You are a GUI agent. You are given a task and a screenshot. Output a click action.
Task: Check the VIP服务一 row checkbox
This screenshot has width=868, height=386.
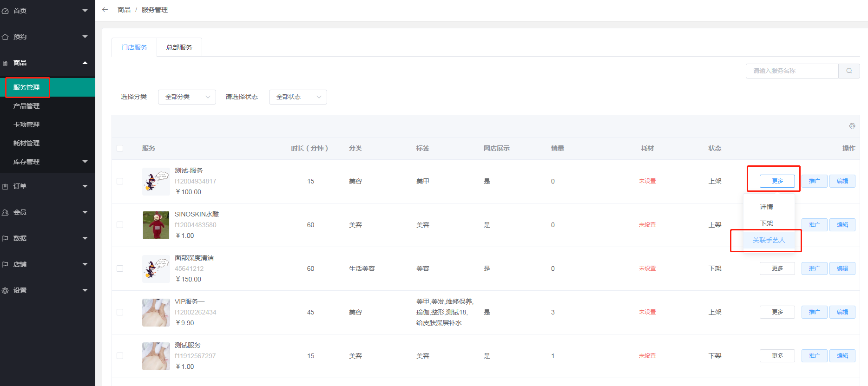[x=120, y=312]
